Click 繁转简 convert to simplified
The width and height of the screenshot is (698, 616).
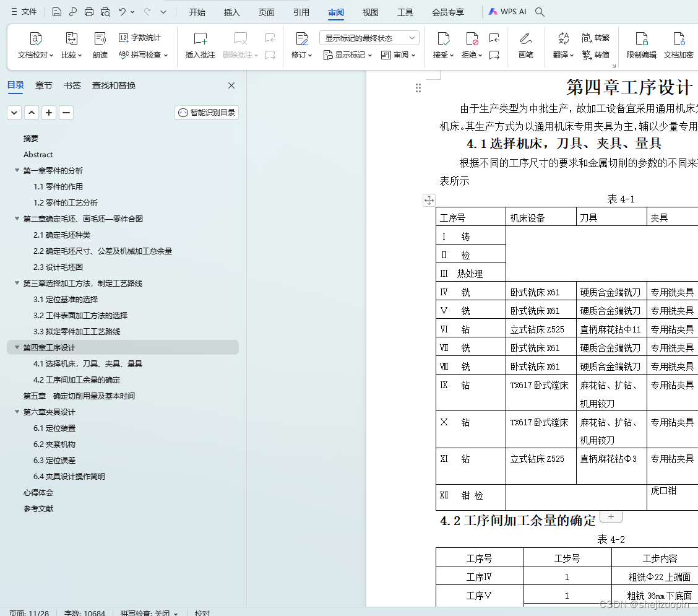[596, 54]
